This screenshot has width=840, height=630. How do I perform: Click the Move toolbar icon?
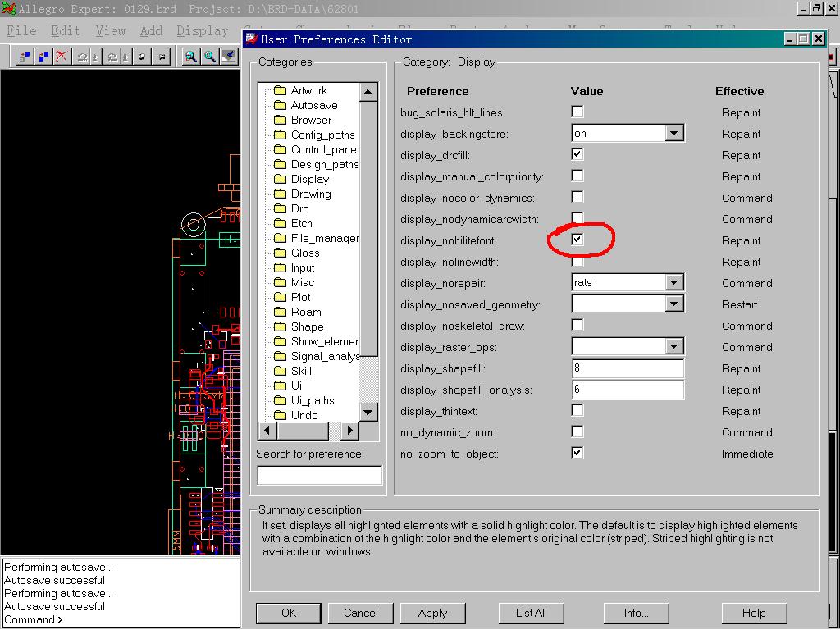pos(25,57)
